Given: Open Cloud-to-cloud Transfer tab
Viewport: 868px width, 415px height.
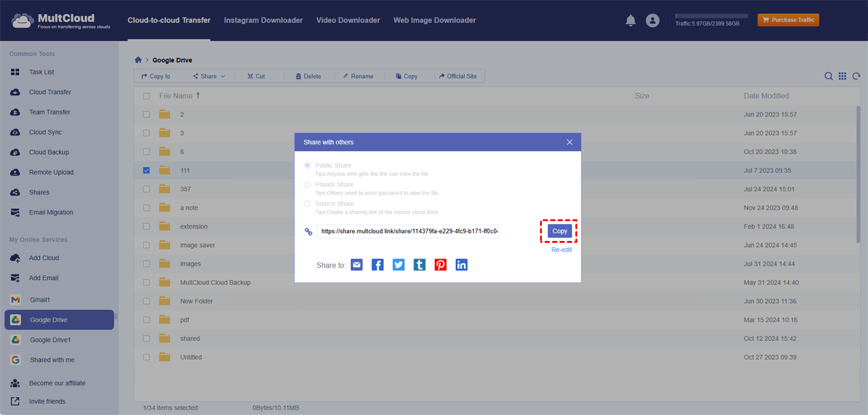Looking at the screenshot, I should click(169, 20).
